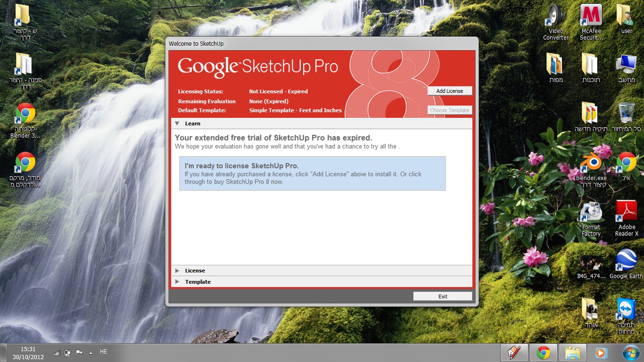Select the user folder icon
Screen dimensions: 644x362
(x=627, y=19)
